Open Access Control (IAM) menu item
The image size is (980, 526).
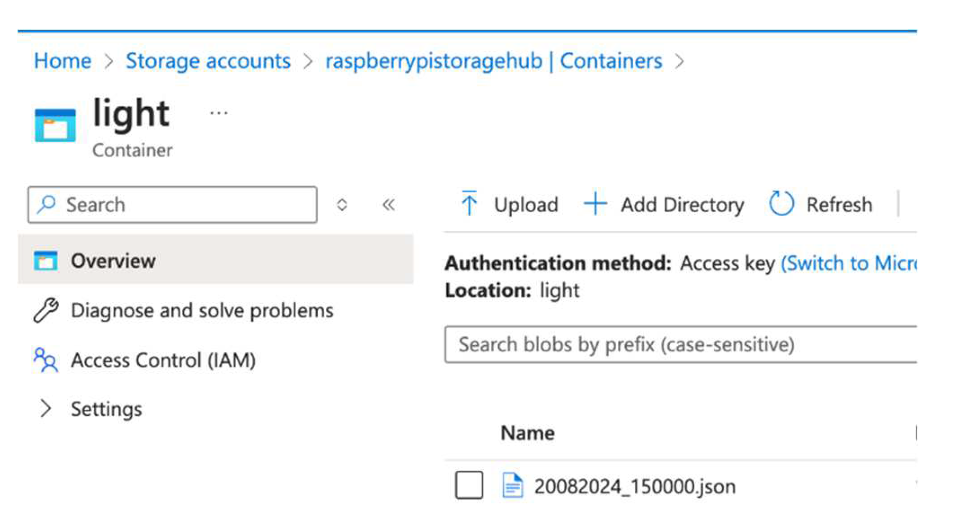tap(163, 360)
